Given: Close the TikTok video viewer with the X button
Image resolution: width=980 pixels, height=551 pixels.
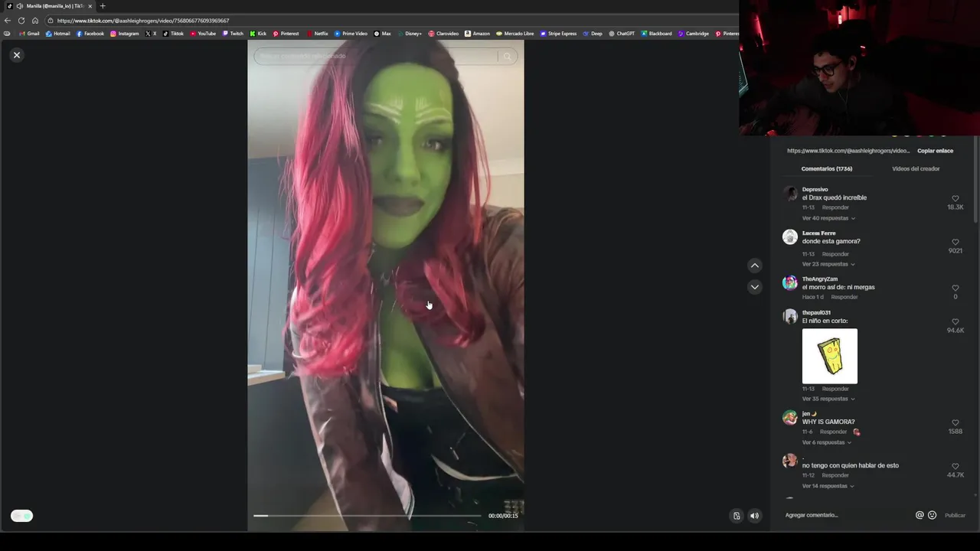Looking at the screenshot, I should coord(17,55).
